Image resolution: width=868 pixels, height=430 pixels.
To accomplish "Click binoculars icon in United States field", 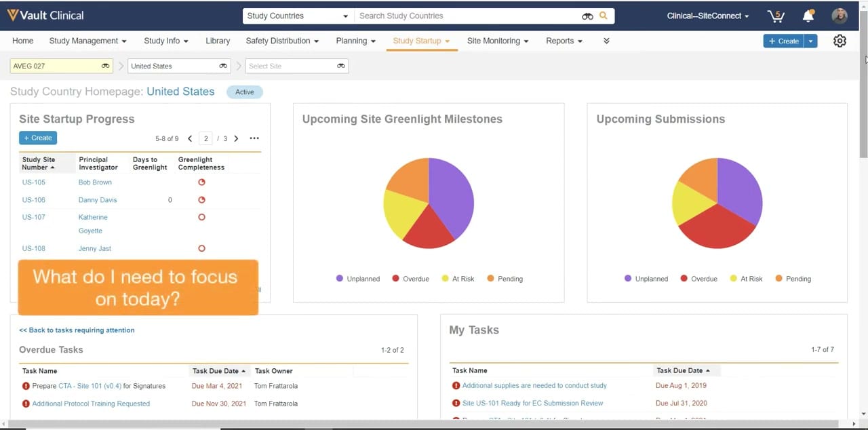I will (x=223, y=66).
